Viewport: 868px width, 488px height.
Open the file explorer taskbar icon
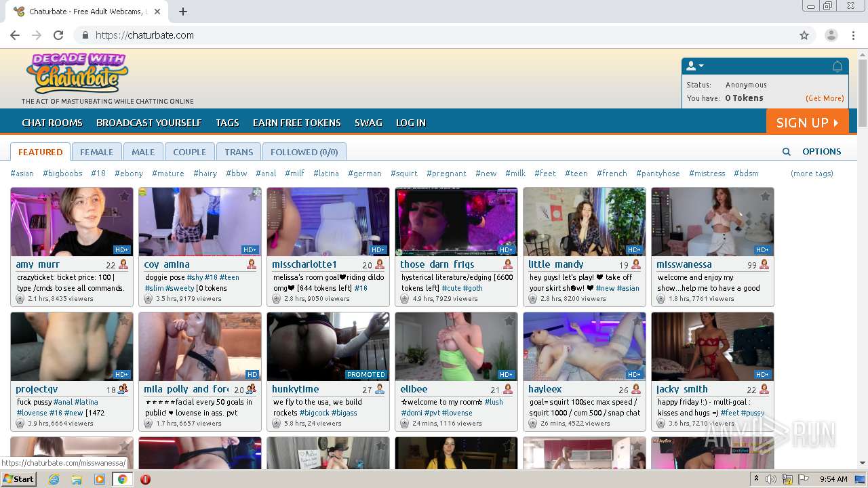tap(77, 479)
